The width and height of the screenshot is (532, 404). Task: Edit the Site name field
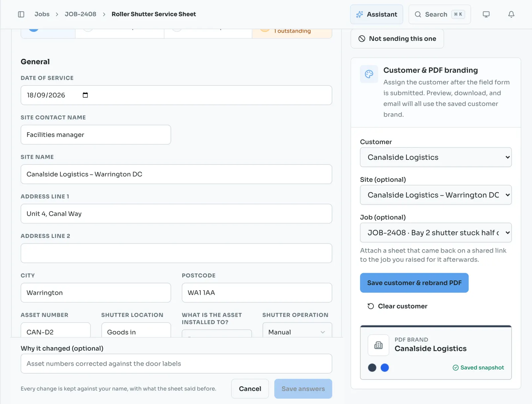pos(176,174)
